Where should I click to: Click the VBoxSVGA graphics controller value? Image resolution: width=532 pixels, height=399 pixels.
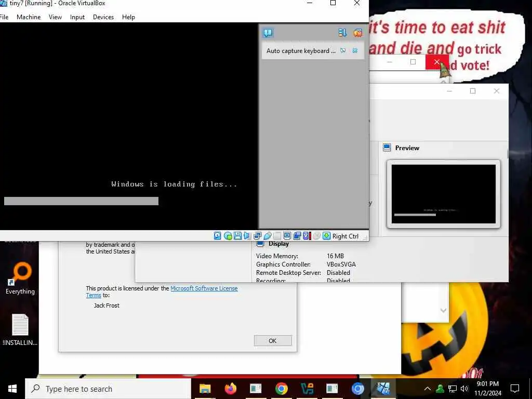coord(341,264)
